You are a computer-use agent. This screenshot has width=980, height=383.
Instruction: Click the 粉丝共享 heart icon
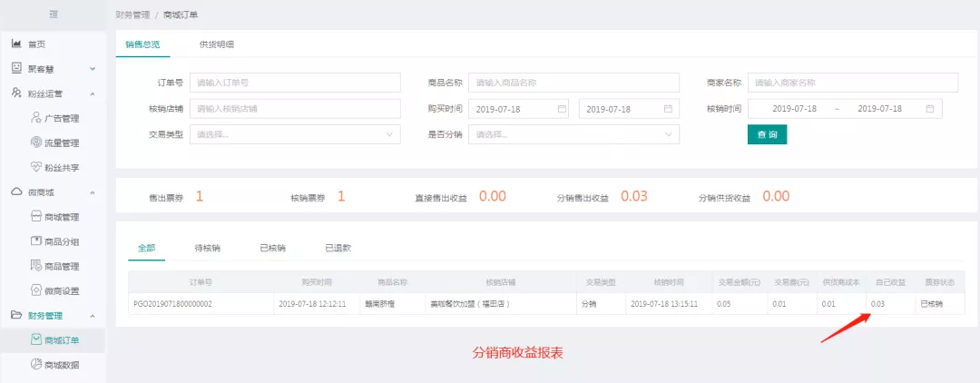coord(36,167)
